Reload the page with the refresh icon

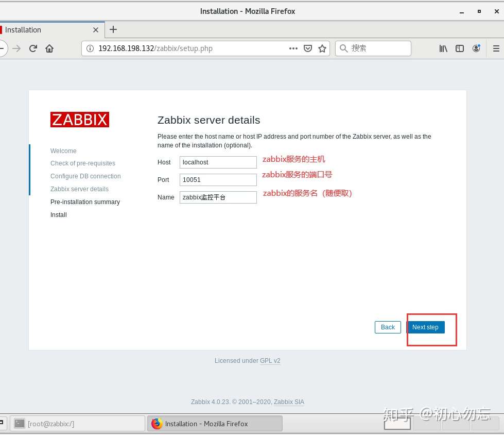click(33, 48)
